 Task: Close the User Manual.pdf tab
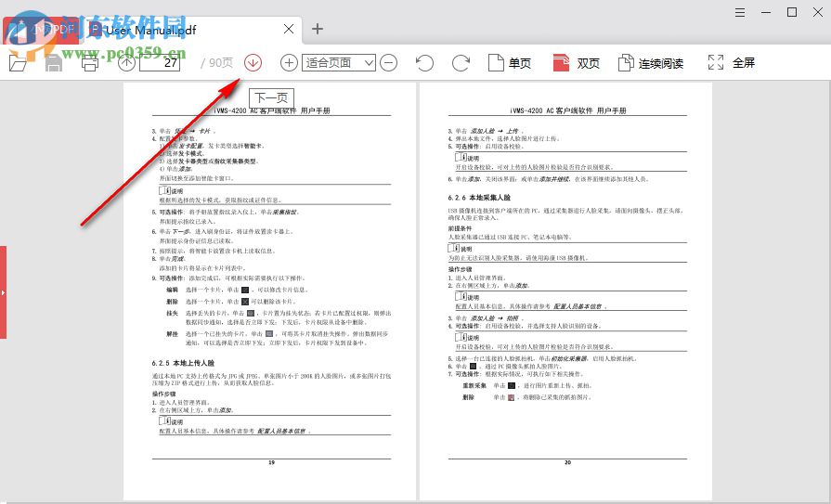(x=289, y=29)
